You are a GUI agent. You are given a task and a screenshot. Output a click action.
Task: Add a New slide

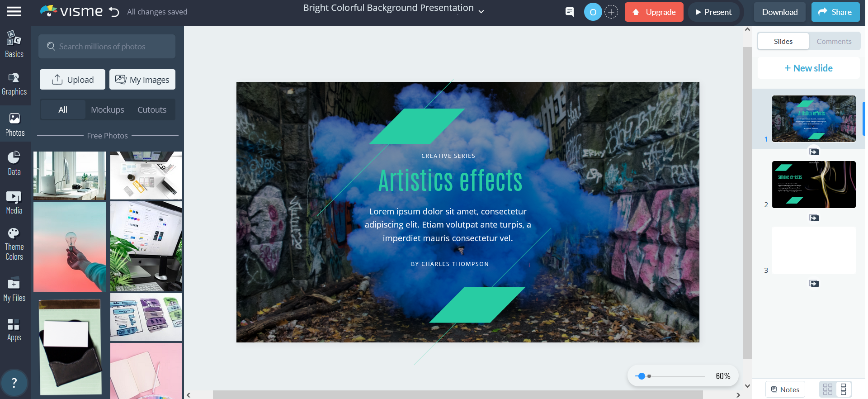coord(808,68)
